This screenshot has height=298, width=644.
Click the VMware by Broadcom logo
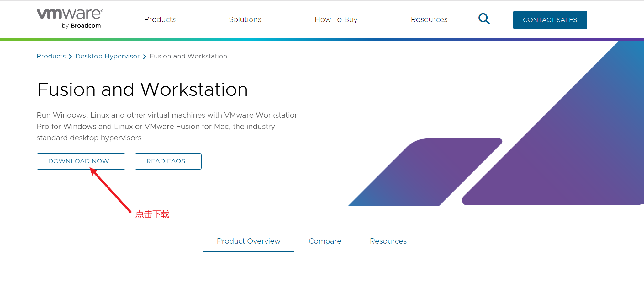coord(70,19)
